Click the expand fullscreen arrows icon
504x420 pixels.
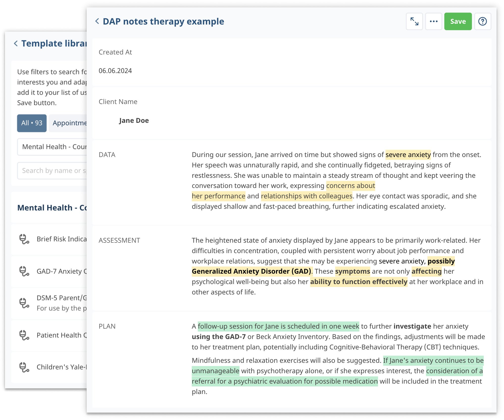[414, 22]
